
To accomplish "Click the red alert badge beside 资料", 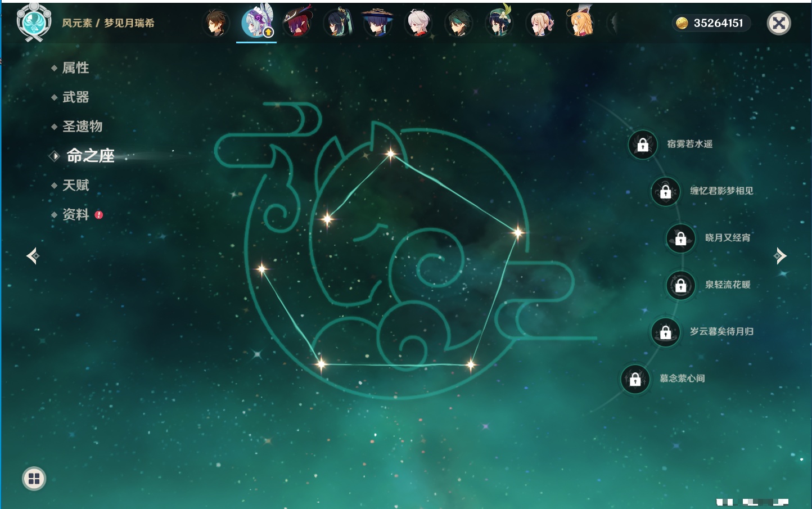I will click(x=99, y=215).
